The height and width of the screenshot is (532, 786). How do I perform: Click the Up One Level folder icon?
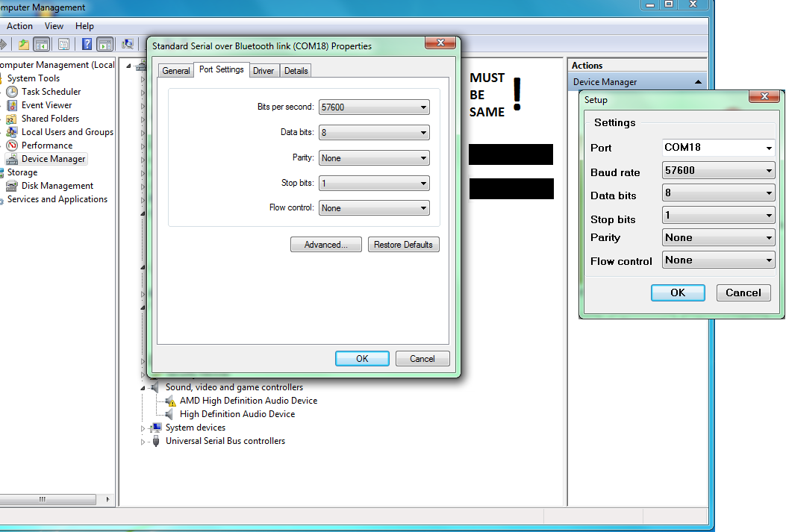point(24,45)
